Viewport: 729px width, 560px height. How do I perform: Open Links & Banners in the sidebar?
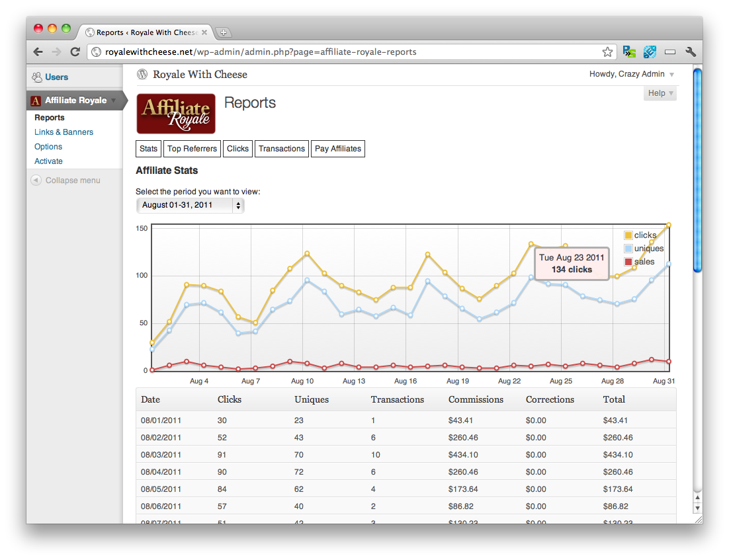64,132
